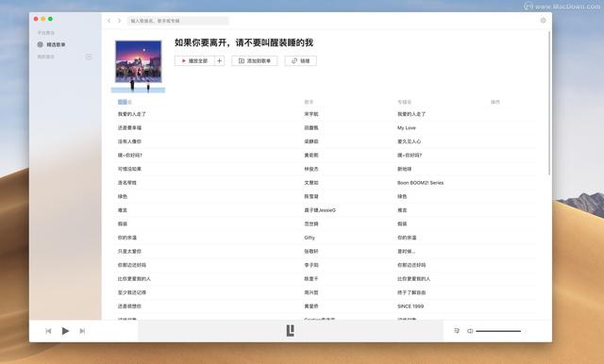This screenshot has width=604, height=364.
Task: Open the play queue list icon
Action: (x=457, y=331)
